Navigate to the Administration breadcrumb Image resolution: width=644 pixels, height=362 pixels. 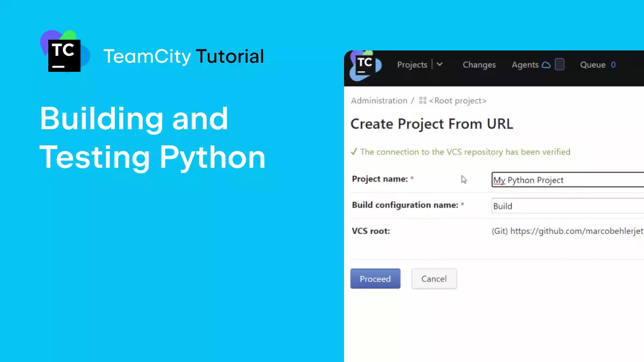click(x=379, y=101)
